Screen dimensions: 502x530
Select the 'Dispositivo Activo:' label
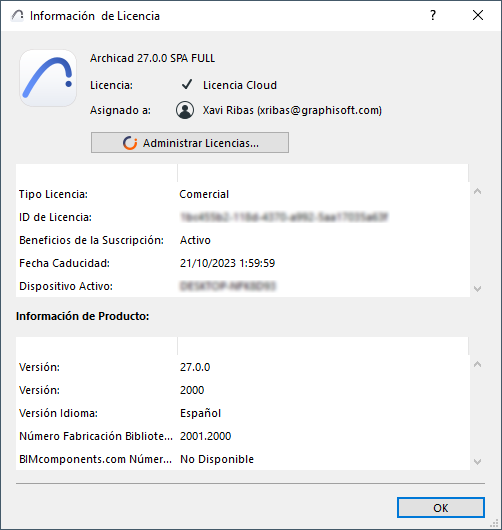(x=66, y=286)
